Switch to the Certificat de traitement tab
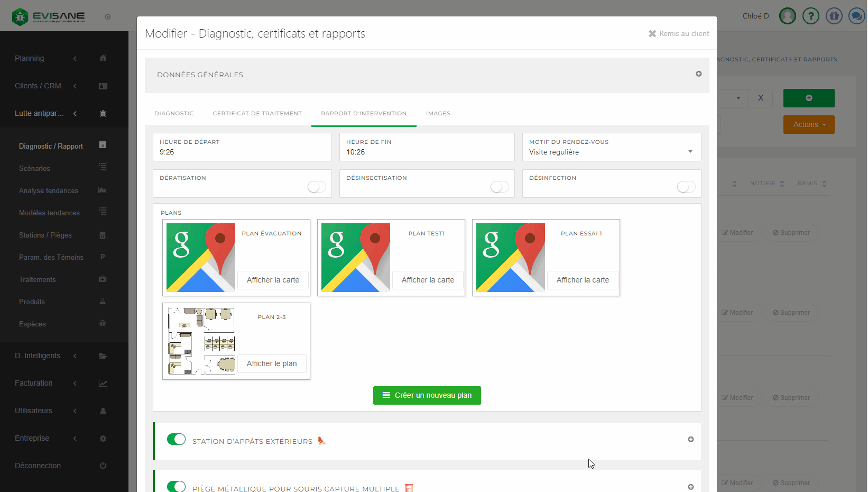Screen dimensions: 868x492 pyautogui.click(x=257, y=113)
